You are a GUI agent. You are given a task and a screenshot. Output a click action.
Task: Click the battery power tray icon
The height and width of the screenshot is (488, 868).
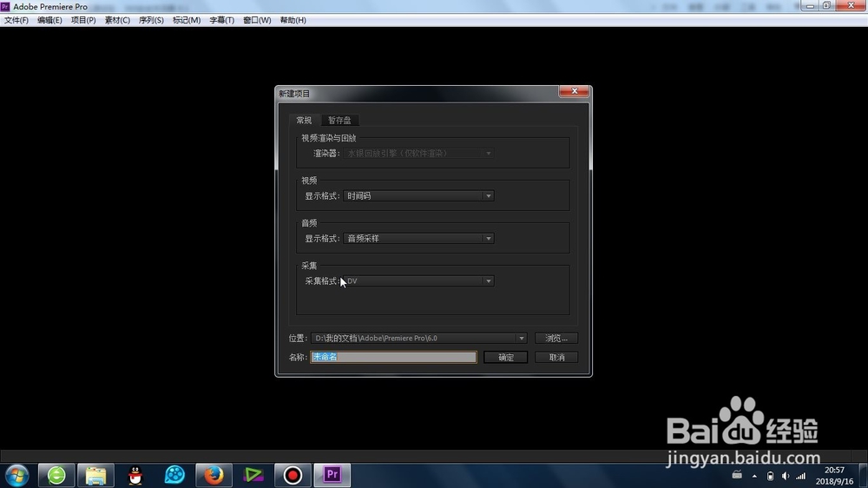point(770,476)
